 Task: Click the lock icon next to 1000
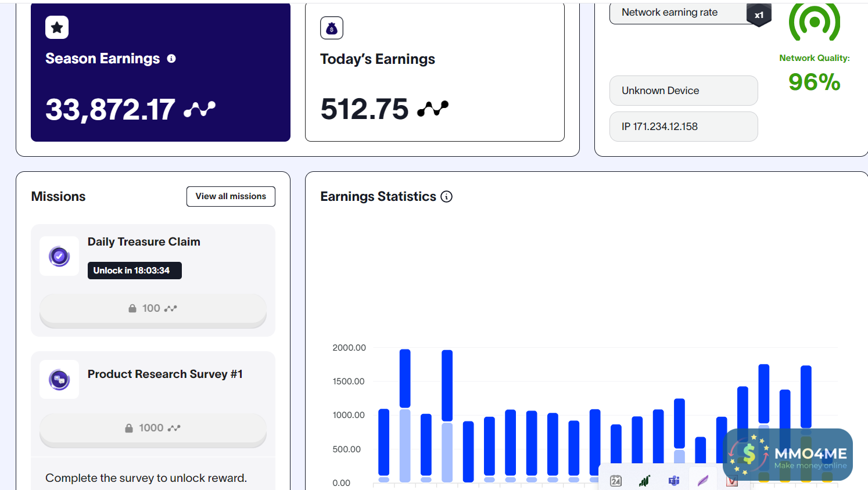point(129,428)
